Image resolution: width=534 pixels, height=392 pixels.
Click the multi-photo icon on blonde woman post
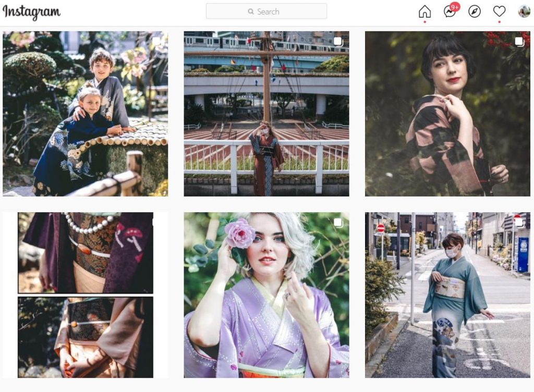[x=338, y=223]
